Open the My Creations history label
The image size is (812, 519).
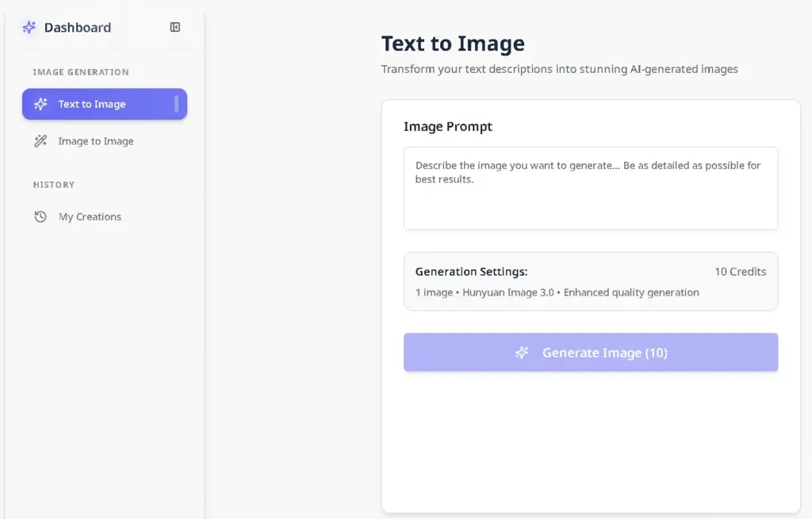(x=90, y=216)
